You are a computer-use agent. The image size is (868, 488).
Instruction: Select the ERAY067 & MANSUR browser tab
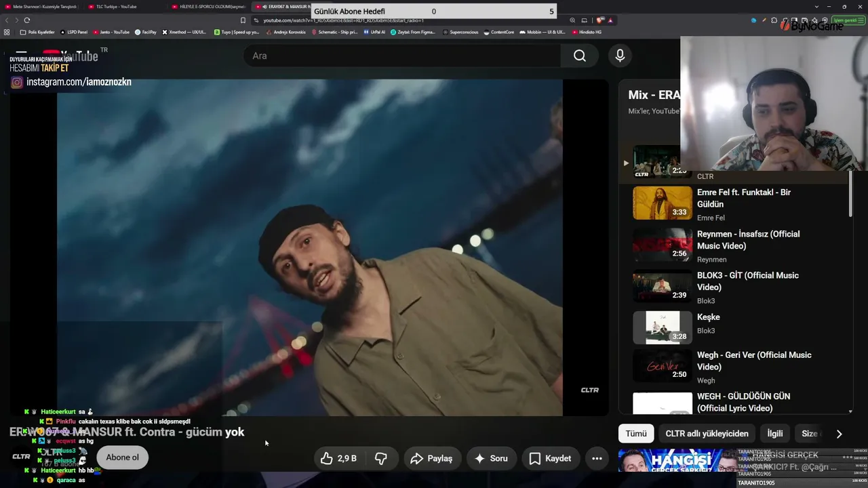point(281,7)
